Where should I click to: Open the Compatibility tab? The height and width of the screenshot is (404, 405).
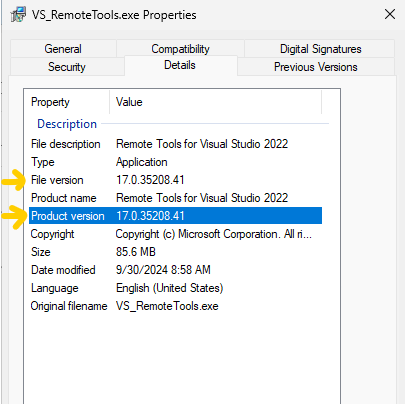(x=180, y=49)
